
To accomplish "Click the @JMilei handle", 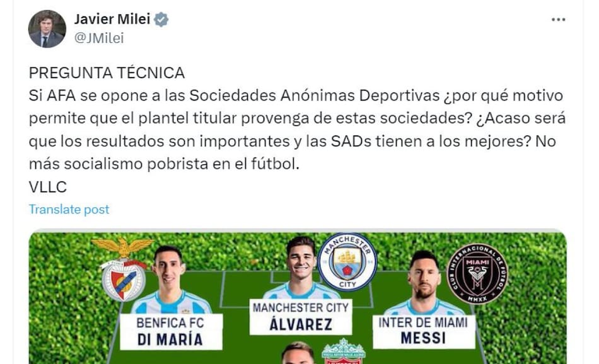I will (99, 38).
